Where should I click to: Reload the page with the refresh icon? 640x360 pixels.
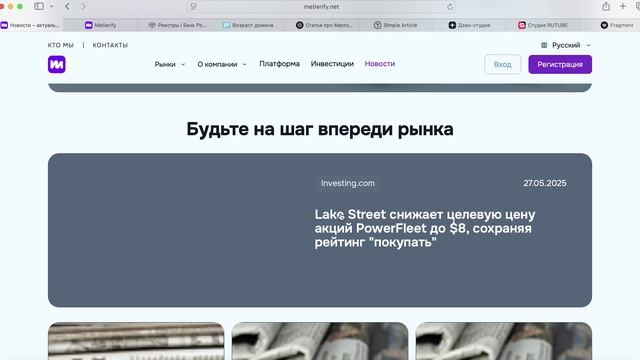pyautogui.click(x=450, y=7)
